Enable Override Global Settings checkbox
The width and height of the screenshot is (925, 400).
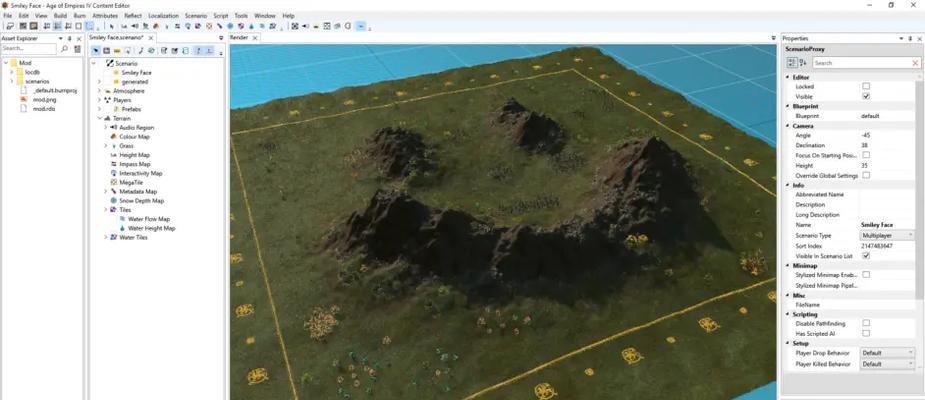click(866, 175)
